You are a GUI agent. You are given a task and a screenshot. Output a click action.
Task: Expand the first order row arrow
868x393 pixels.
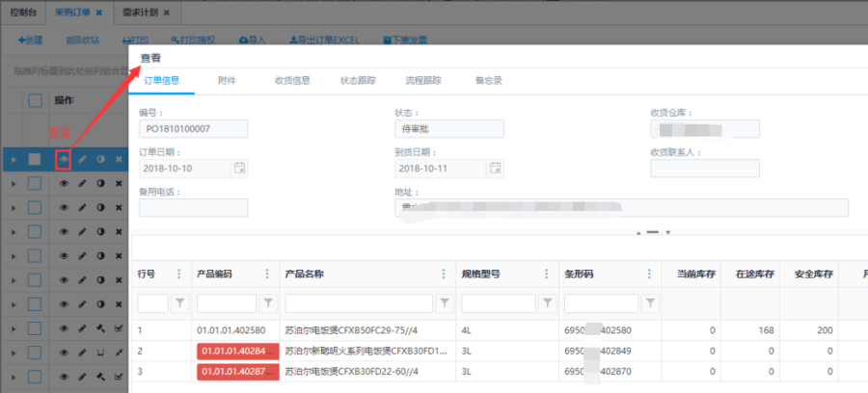pos(13,159)
